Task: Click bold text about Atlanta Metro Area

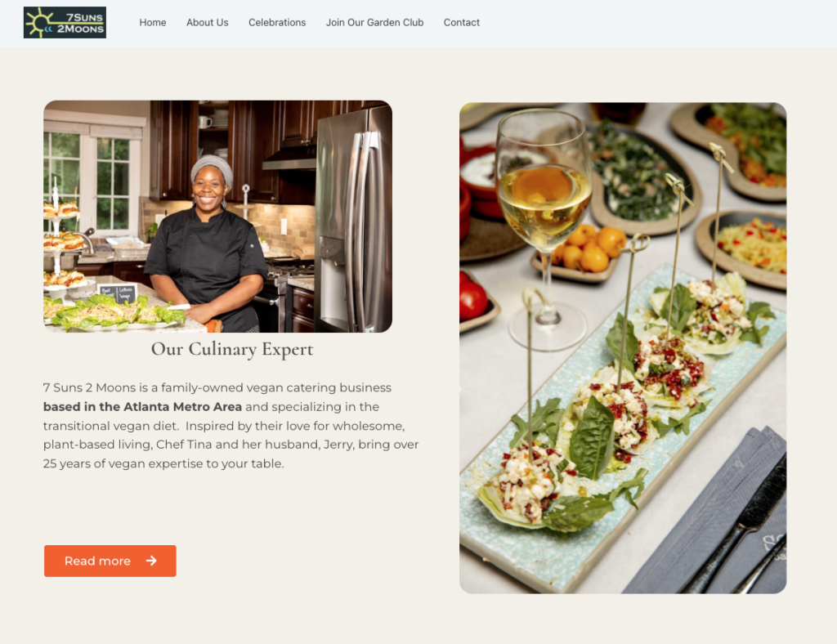Action: (142, 406)
